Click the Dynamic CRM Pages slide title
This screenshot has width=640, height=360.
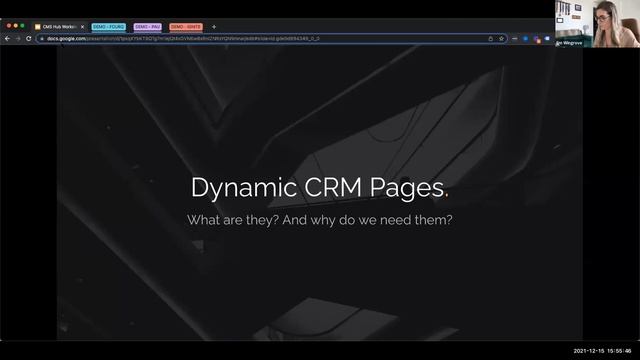[x=320, y=188]
